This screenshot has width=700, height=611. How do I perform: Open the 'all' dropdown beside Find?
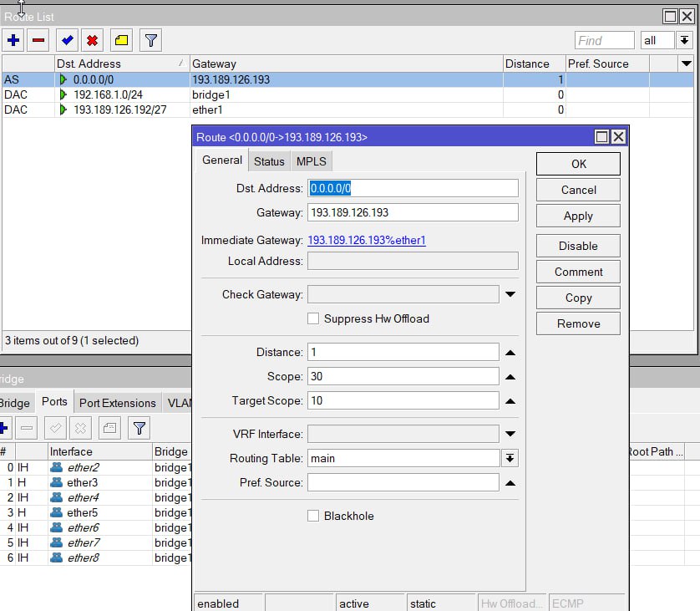pos(684,41)
